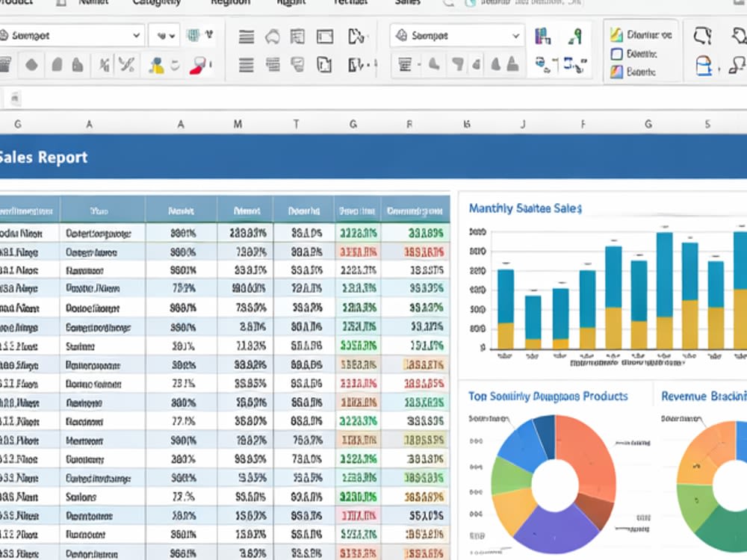This screenshot has width=747, height=560.
Task: Open the Regioon tab
Action: point(231,3)
